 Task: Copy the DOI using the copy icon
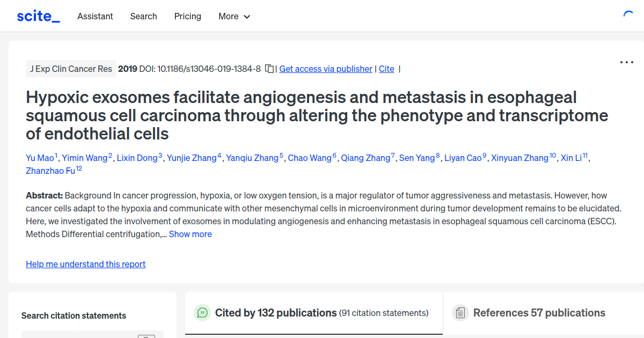pos(270,69)
